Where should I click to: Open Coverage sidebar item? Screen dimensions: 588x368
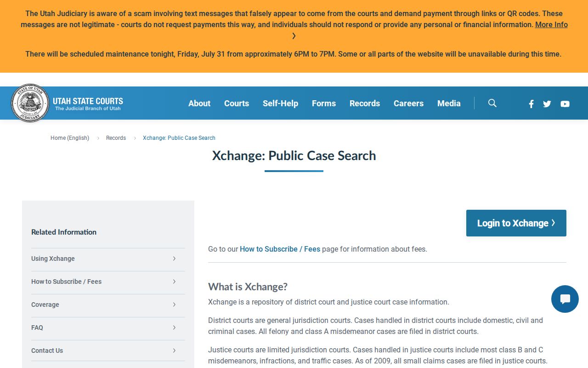(108, 305)
